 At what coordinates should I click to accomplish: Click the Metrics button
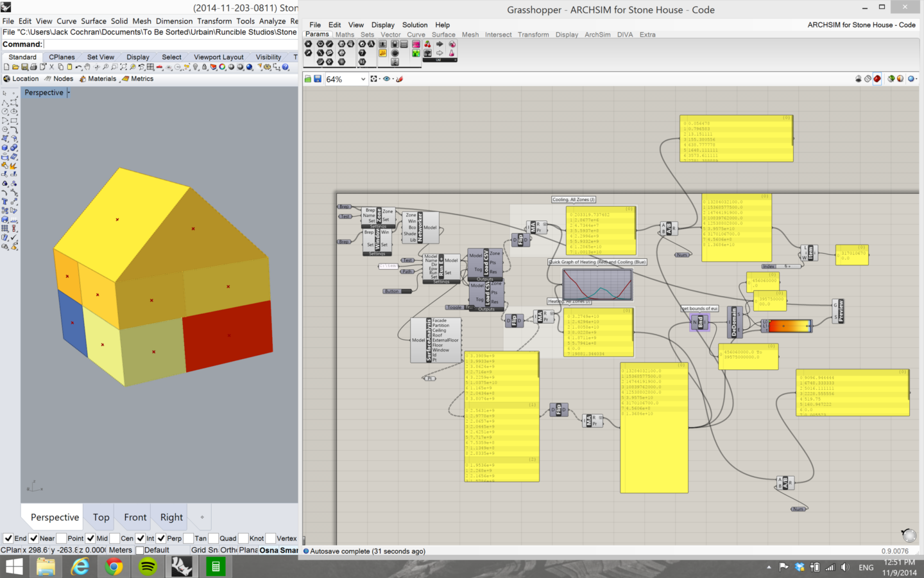click(137, 79)
